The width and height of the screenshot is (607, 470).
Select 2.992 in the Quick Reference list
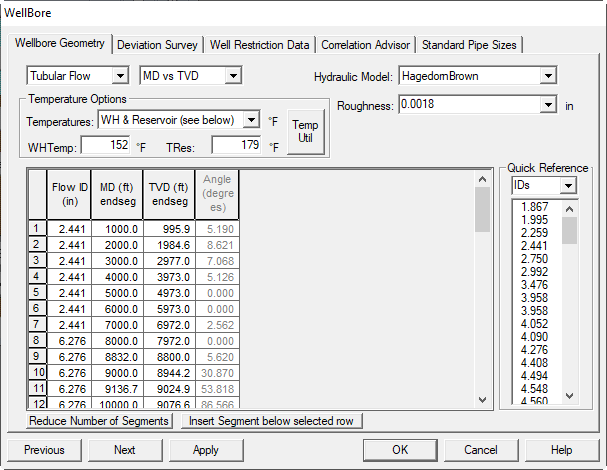click(x=532, y=270)
